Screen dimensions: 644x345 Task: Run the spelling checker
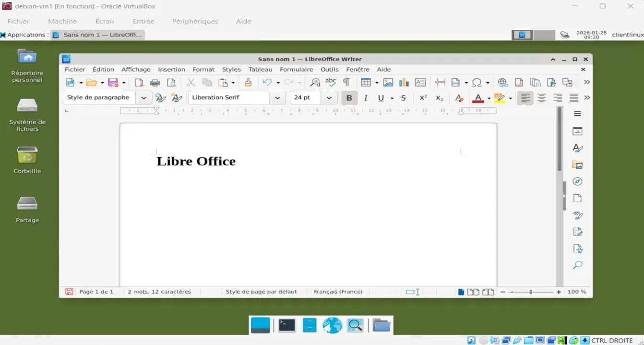pos(331,82)
